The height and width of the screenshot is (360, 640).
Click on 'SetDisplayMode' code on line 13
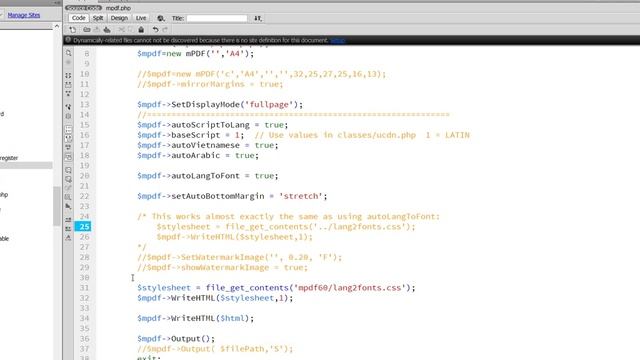pos(205,104)
